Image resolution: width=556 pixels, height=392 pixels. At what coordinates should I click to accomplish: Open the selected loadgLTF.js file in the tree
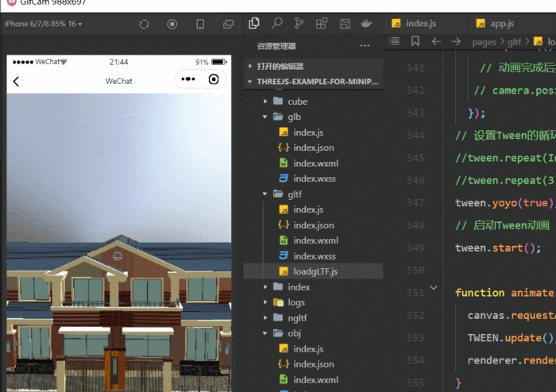[x=315, y=271]
